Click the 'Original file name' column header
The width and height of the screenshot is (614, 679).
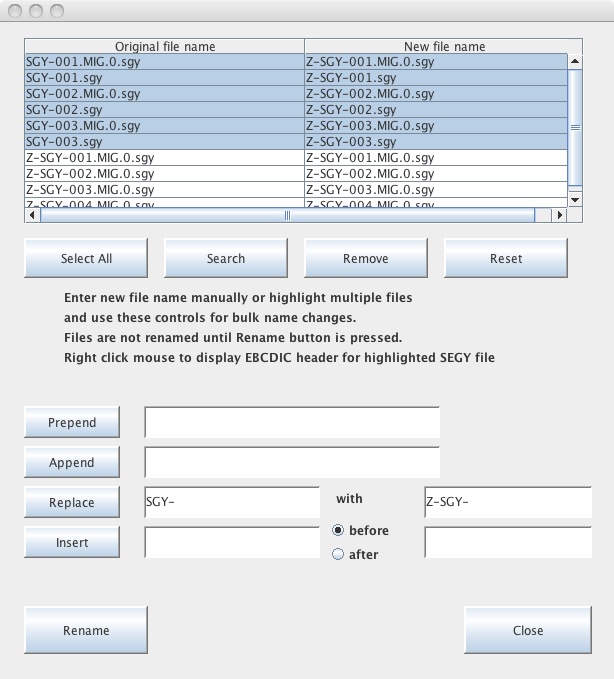[x=165, y=46]
